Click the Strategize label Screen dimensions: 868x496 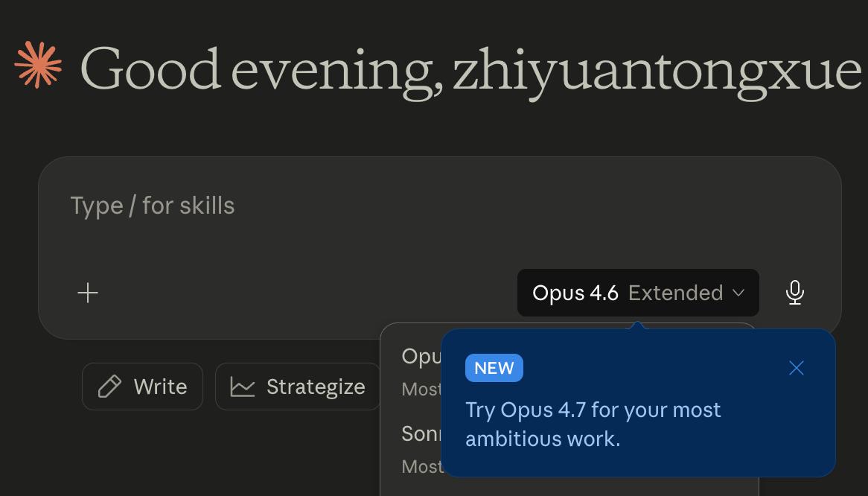pyautogui.click(x=316, y=387)
